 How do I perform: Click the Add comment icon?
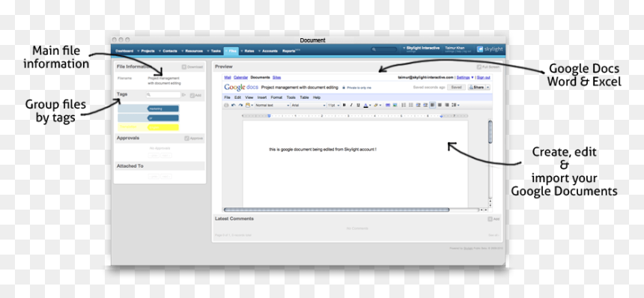[x=490, y=219]
